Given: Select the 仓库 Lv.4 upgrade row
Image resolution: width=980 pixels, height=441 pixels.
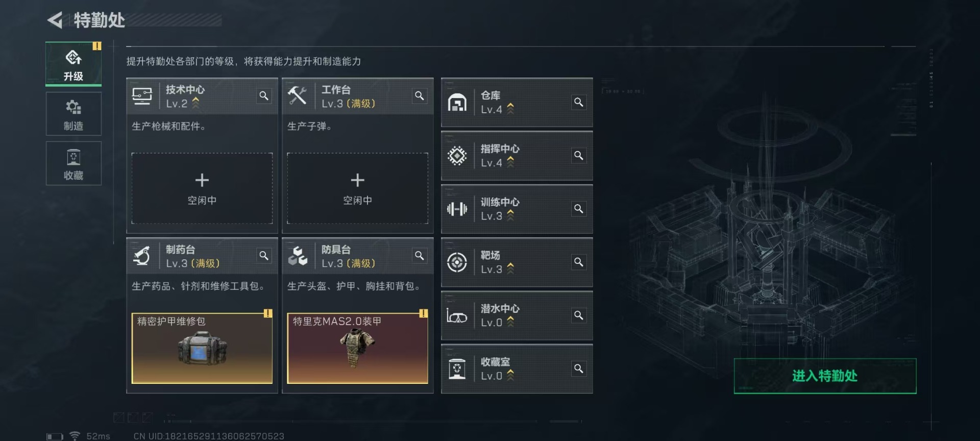Looking at the screenshot, I should pyautogui.click(x=517, y=102).
